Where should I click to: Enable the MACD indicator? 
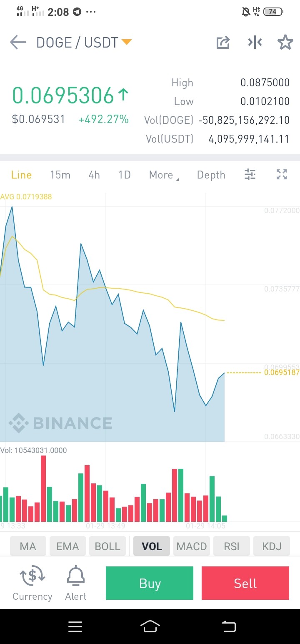[x=192, y=546]
